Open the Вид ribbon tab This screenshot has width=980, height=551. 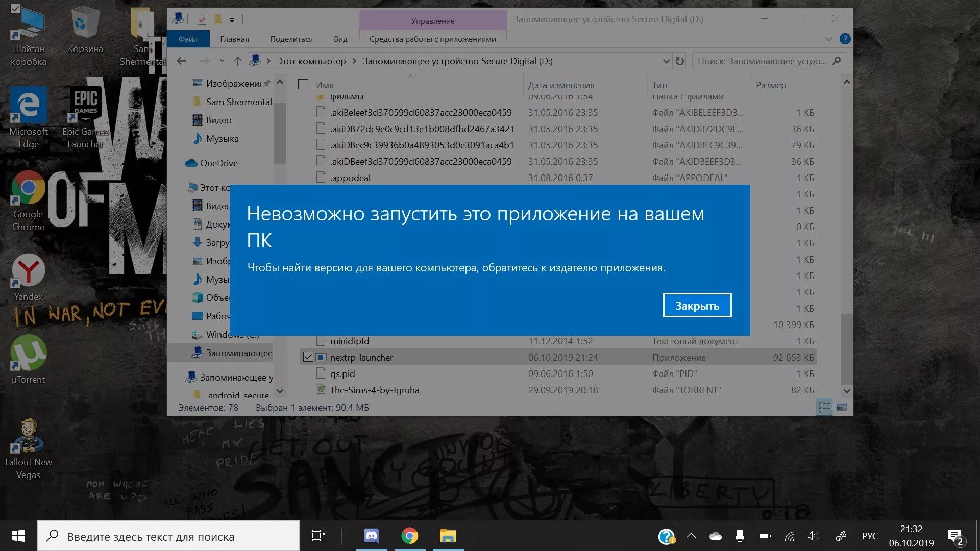coord(340,39)
